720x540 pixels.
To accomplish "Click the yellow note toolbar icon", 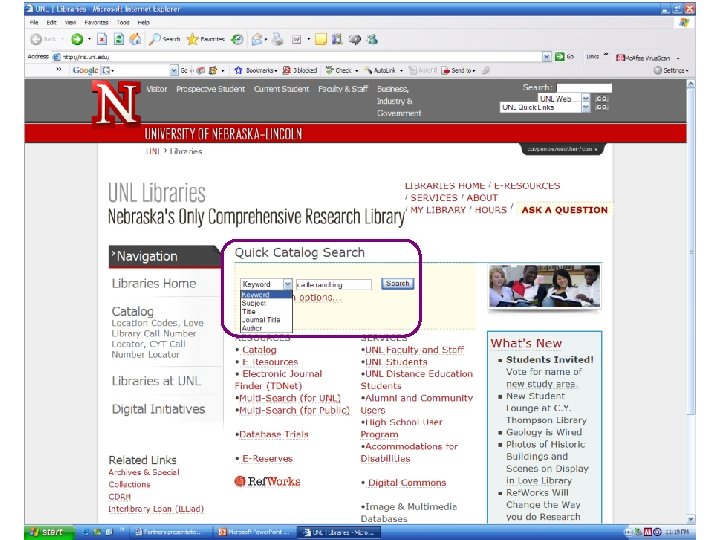I will [321, 39].
